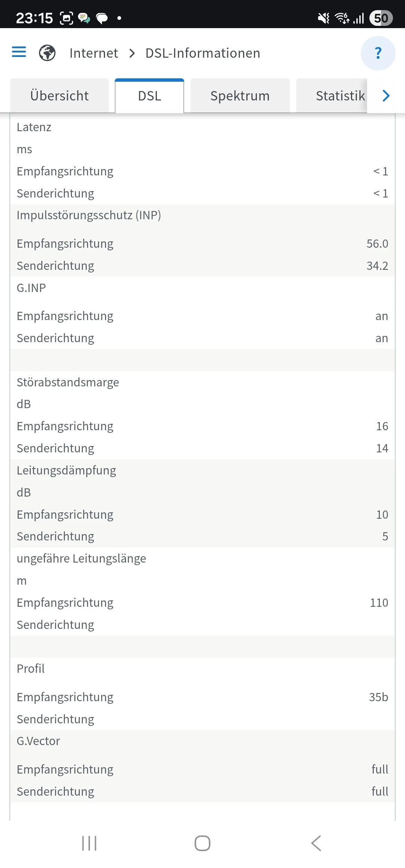
Task: Tap the G.Vector row heading
Action: [x=38, y=741]
